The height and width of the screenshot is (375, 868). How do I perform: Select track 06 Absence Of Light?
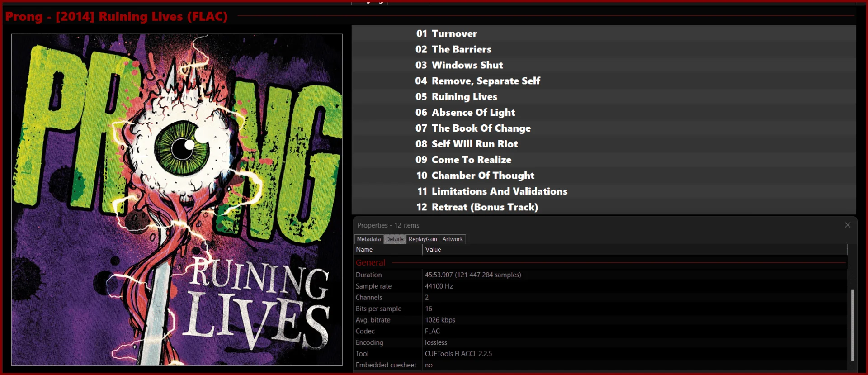click(604, 113)
